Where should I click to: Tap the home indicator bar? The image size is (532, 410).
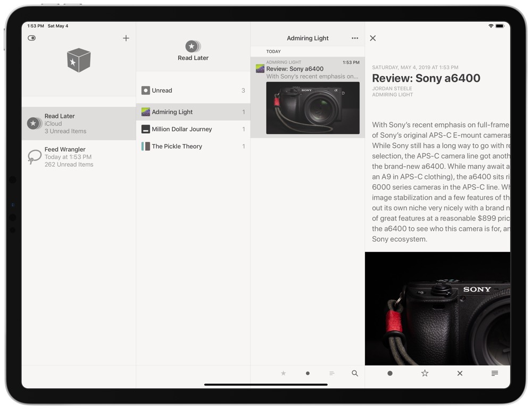[265, 385]
